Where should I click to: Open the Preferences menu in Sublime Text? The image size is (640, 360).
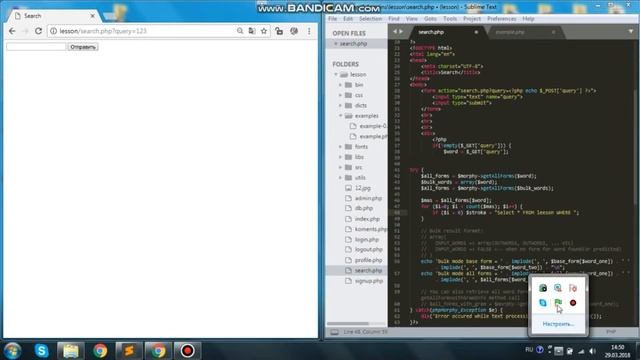pyautogui.click(x=502, y=19)
